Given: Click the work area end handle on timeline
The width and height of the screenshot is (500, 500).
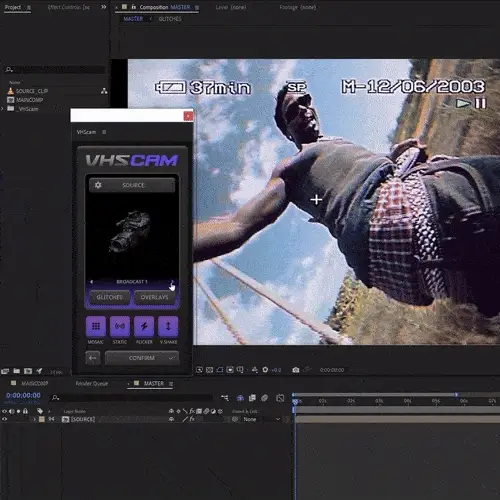Looking at the screenshot, I should click(x=456, y=395).
